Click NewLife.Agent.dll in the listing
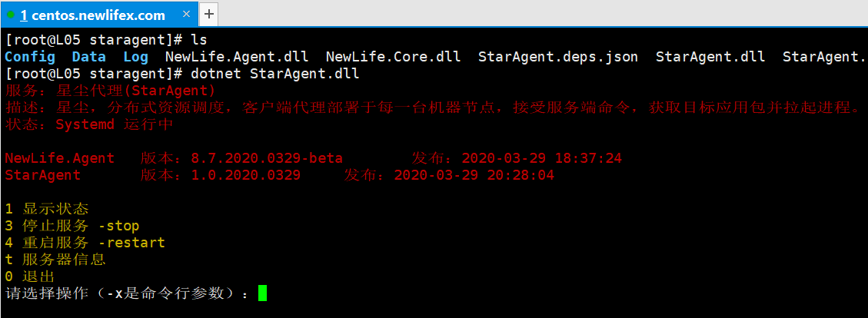 (237, 56)
